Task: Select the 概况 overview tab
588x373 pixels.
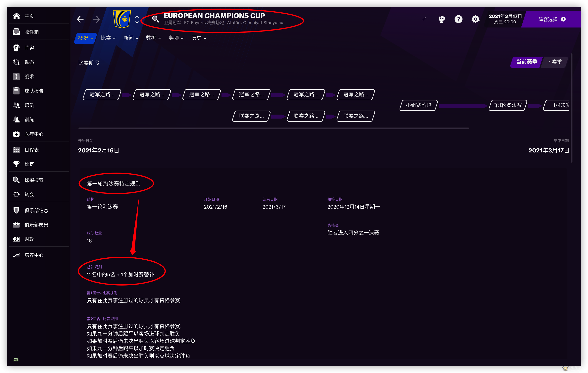Action: 85,38
